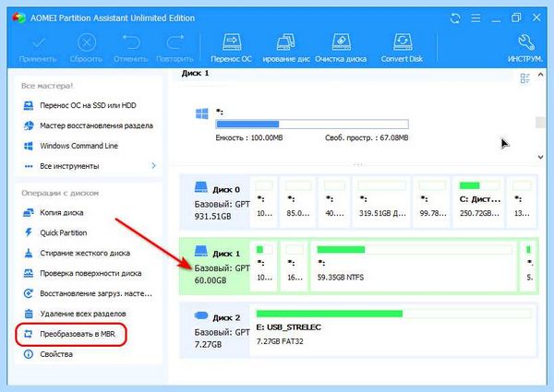Click Все инструменты dots icon
The height and width of the screenshot is (392, 554).
[29, 166]
